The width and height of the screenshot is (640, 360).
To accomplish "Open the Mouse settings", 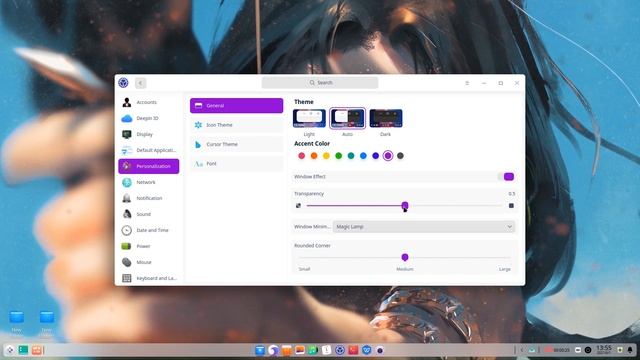I will tap(149, 262).
